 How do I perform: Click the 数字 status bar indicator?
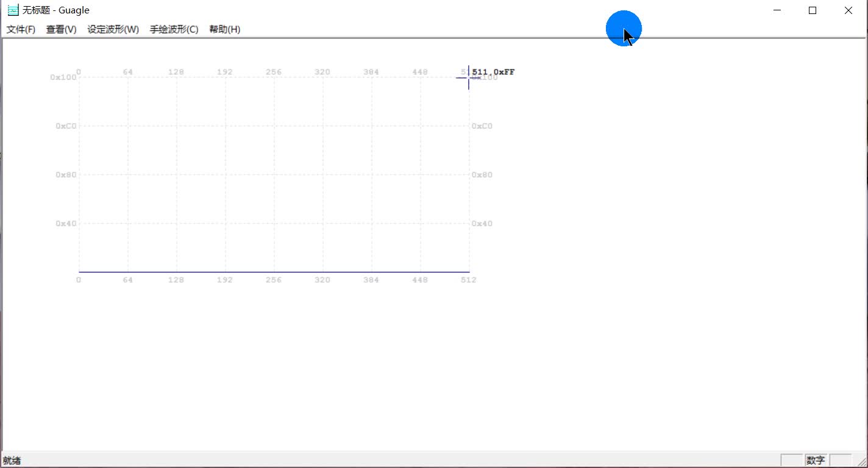pyautogui.click(x=815, y=461)
